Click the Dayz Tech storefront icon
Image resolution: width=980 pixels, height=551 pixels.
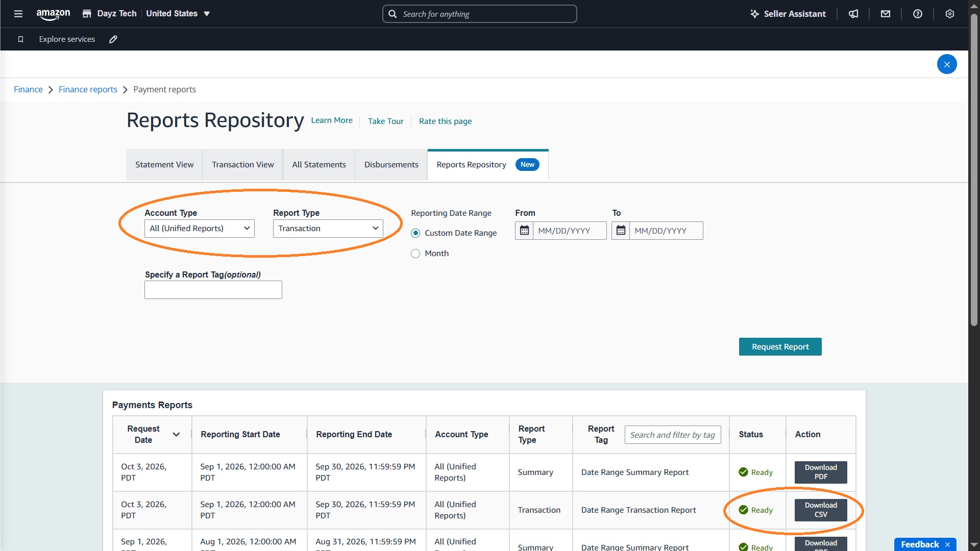(x=87, y=14)
